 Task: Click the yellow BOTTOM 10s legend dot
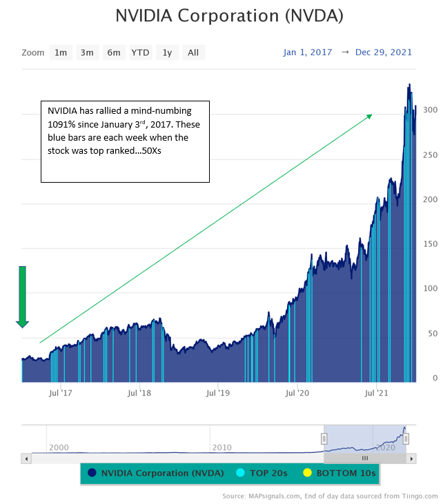(x=307, y=472)
